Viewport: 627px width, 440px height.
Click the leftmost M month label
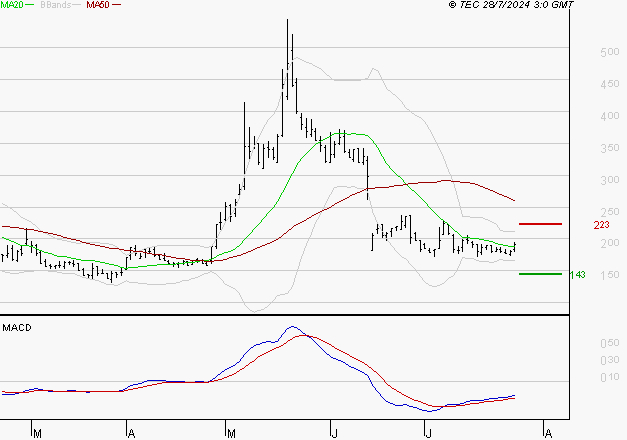tap(37, 434)
